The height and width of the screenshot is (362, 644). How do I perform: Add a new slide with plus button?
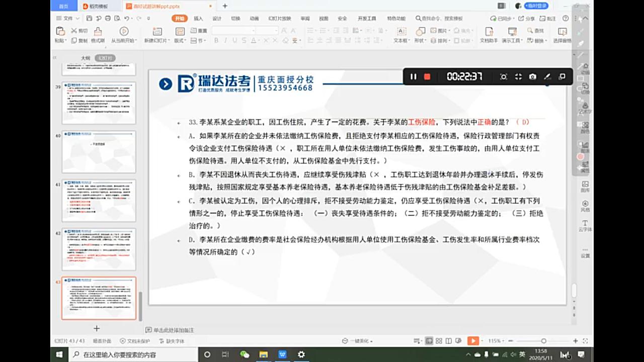[x=97, y=328]
